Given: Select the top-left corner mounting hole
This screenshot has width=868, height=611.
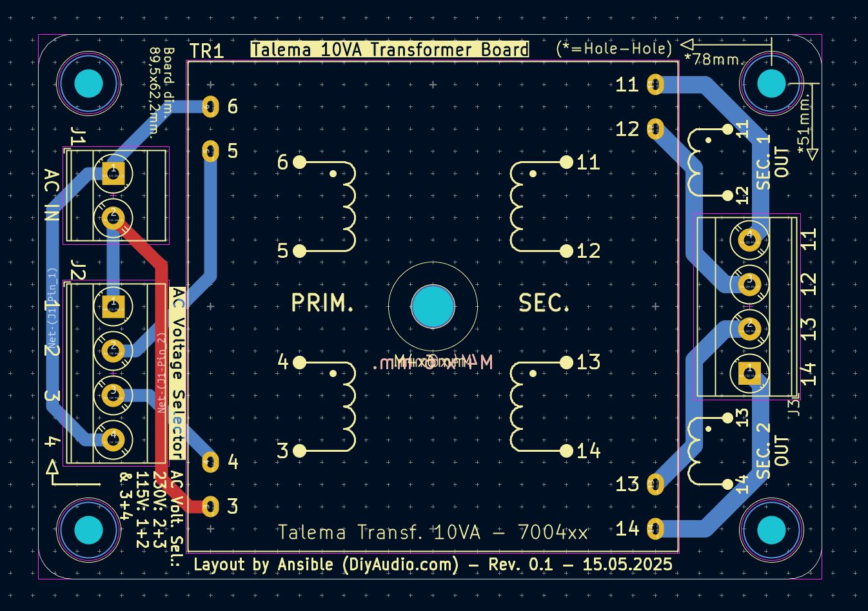Looking at the screenshot, I should click(x=88, y=84).
